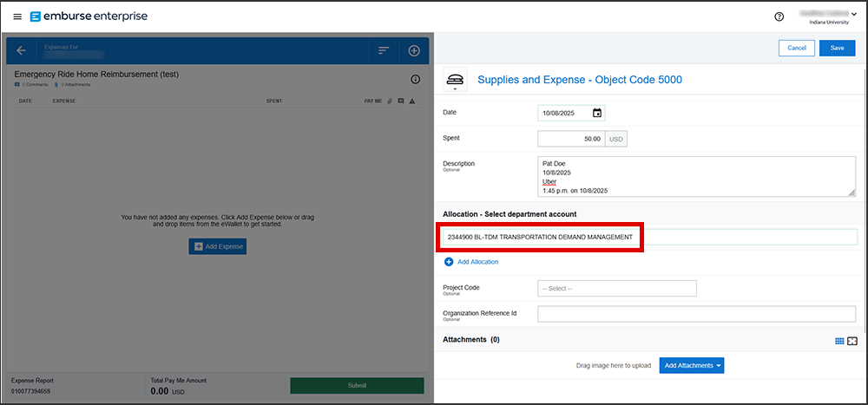Click the sort expenses icon
The height and width of the screenshot is (405, 868).
pos(383,50)
